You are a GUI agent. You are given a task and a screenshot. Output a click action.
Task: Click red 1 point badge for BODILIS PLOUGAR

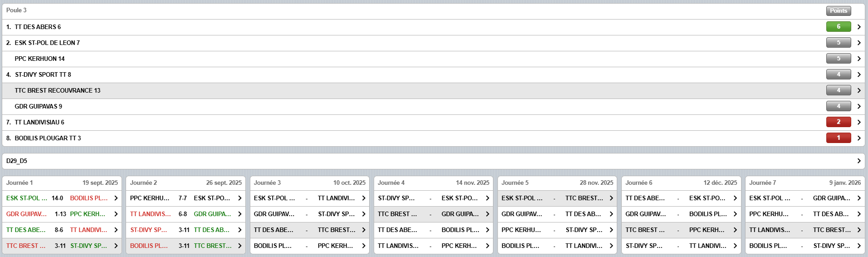838,138
